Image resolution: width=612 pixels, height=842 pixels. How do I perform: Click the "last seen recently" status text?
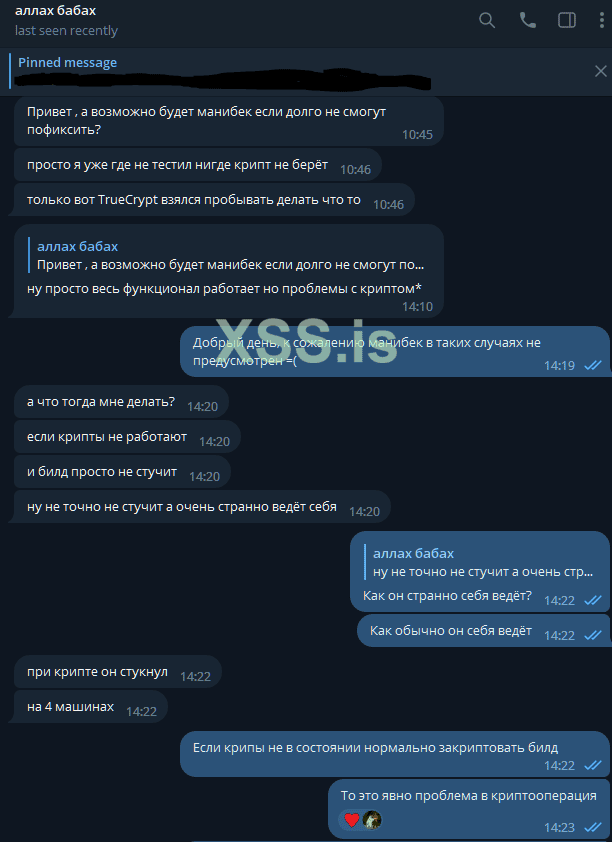tap(66, 31)
